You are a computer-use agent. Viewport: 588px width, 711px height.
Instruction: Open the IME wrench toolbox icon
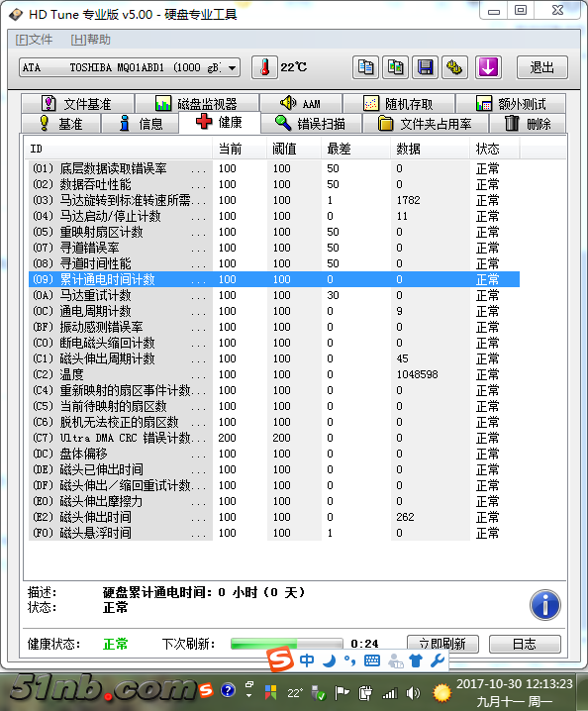click(437, 660)
